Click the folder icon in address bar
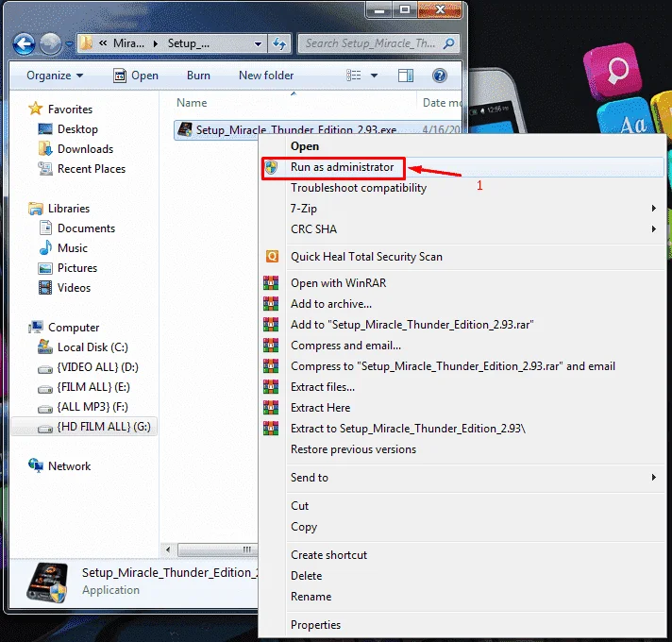Viewport: 672px width, 642px height. coord(86,43)
